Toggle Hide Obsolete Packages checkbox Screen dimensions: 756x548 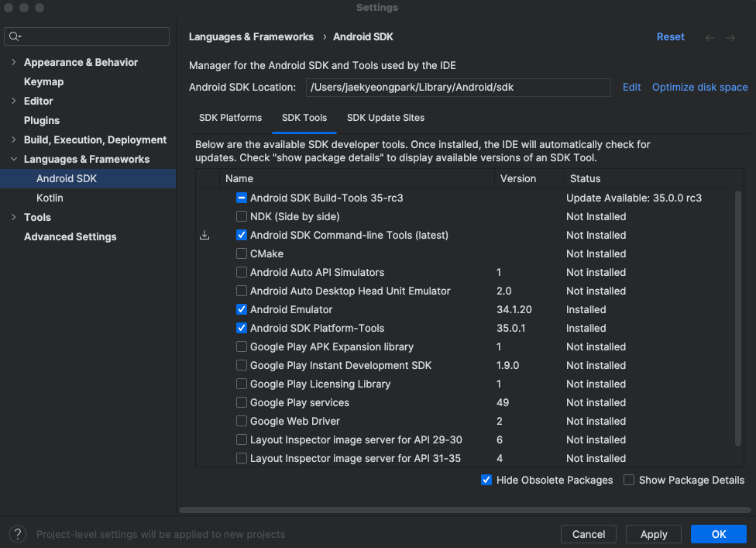486,480
